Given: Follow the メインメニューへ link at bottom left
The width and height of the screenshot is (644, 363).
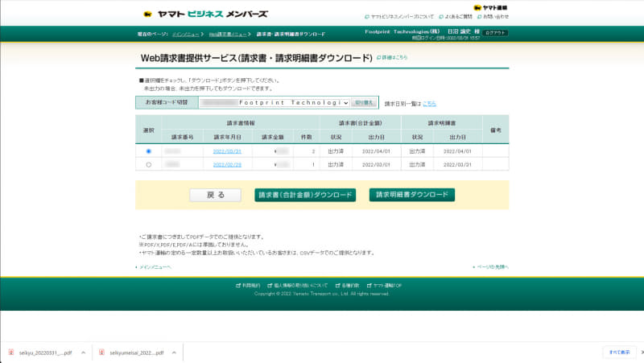Looking at the screenshot, I should coord(154,267).
